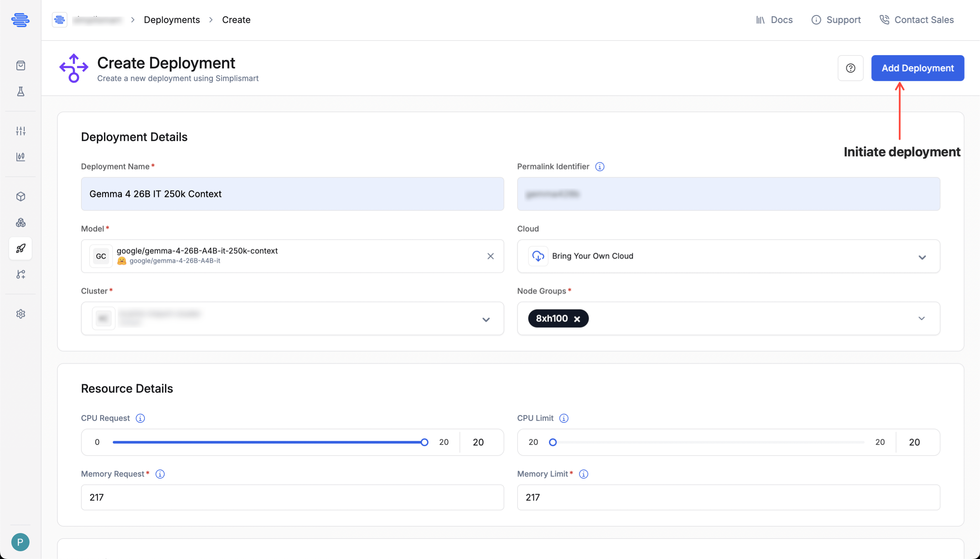Expand the Cluster dropdown chevron

486,319
